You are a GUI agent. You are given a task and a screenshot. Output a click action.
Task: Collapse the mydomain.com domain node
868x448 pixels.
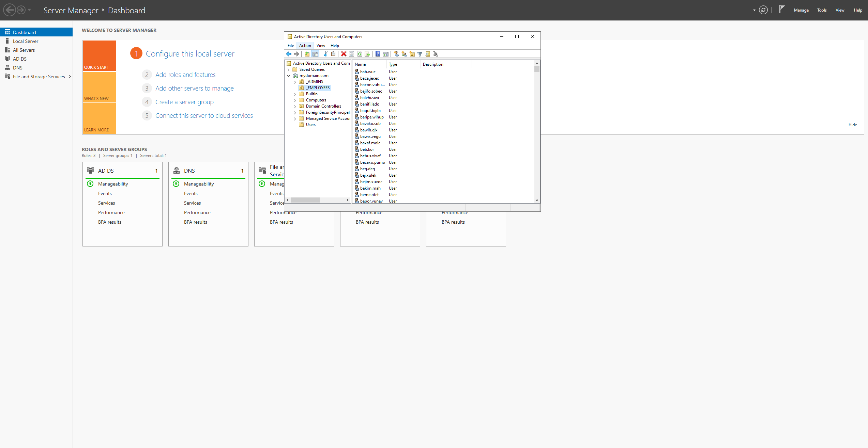pos(289,75)
